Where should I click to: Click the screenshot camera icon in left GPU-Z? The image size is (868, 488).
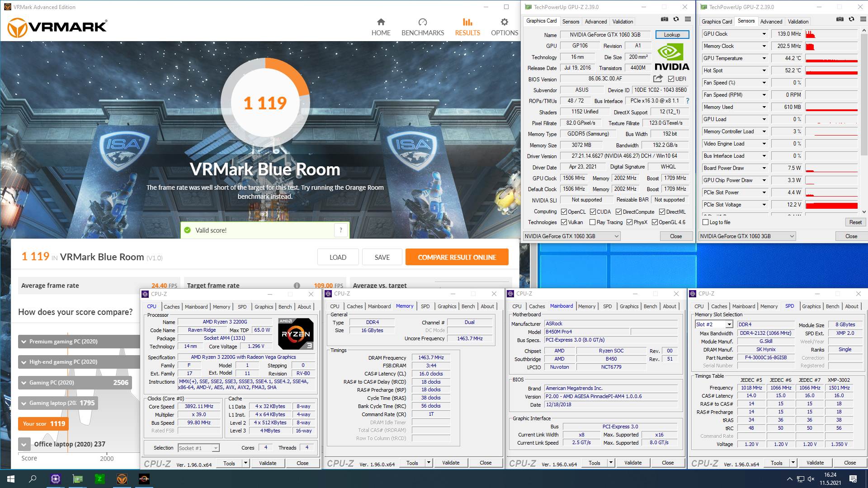click(x=664, y=19)
